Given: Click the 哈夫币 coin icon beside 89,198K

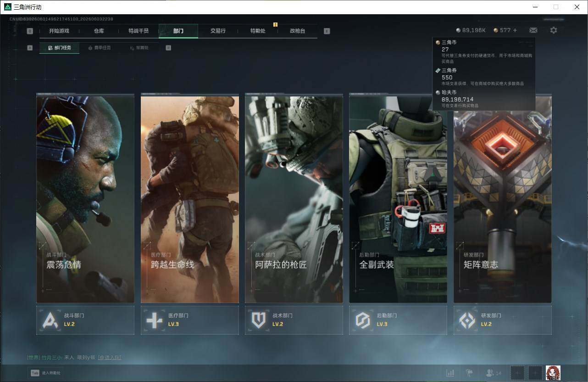Looking at the screenshot, I should click(458, 30).
